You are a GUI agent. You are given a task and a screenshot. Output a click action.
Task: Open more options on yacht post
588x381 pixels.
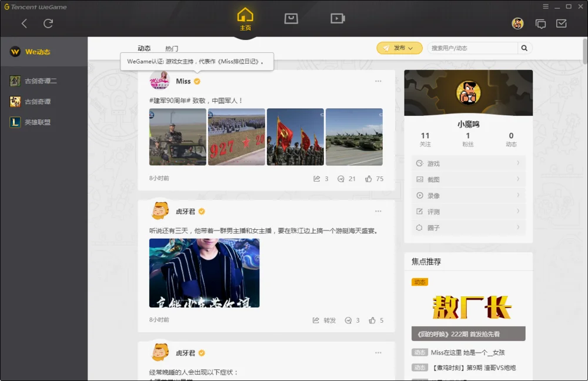(x=378, y=211)
